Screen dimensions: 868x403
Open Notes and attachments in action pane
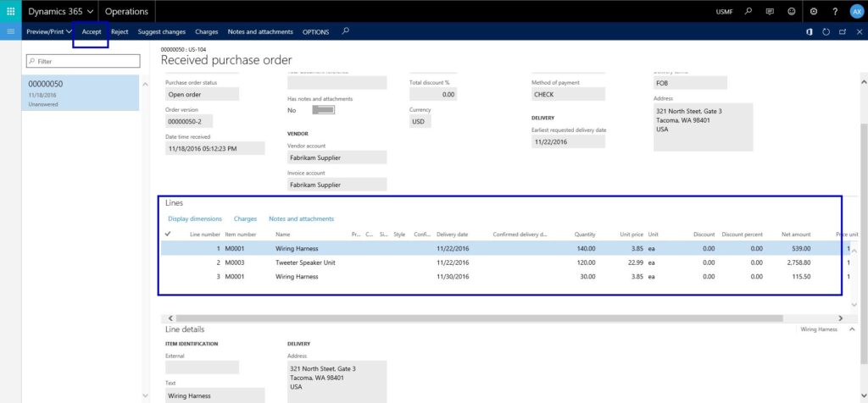260,32
